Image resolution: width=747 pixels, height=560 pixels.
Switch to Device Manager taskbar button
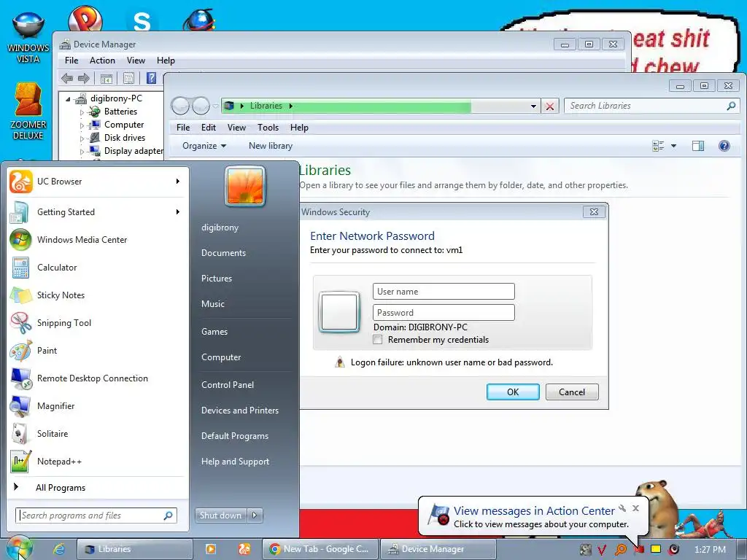pos(438,549)
